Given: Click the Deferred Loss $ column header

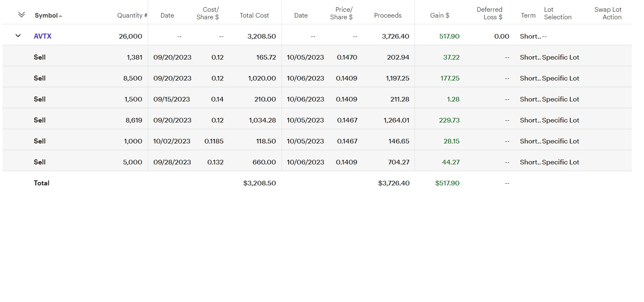Looking at the screenshot, I should 489,13.
